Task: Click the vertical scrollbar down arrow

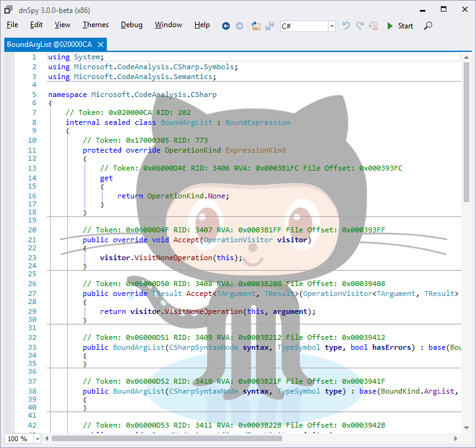Action: (x=467, y=428)
